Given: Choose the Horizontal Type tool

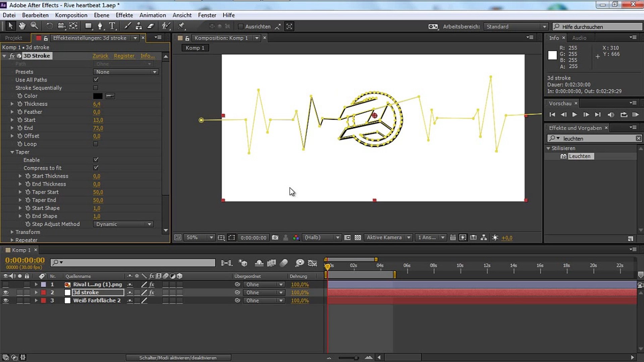Looking at the screenshot, I should 112,26.
